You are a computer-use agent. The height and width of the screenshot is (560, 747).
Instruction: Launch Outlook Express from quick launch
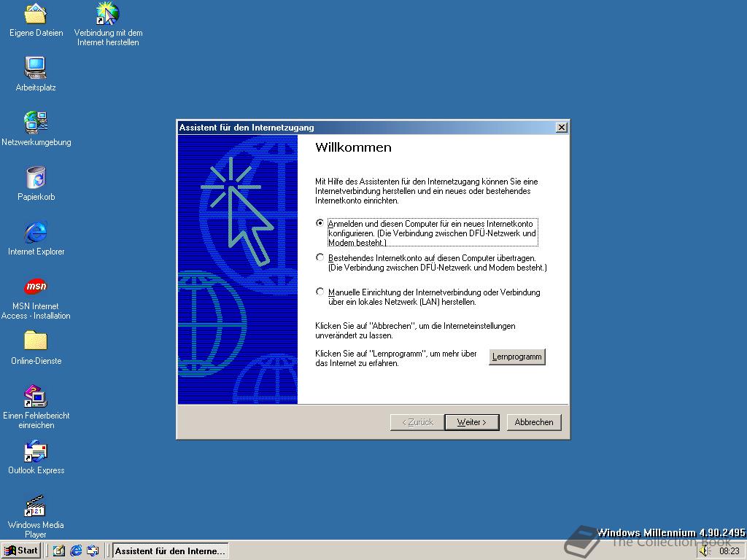(x=93, y=551)
